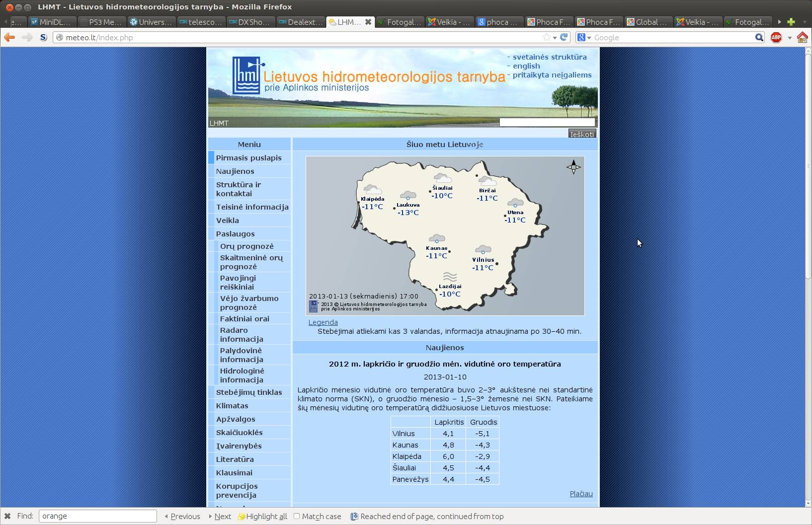
Task: Open a new tab with plus icon
Action: [x=791, y=22]
